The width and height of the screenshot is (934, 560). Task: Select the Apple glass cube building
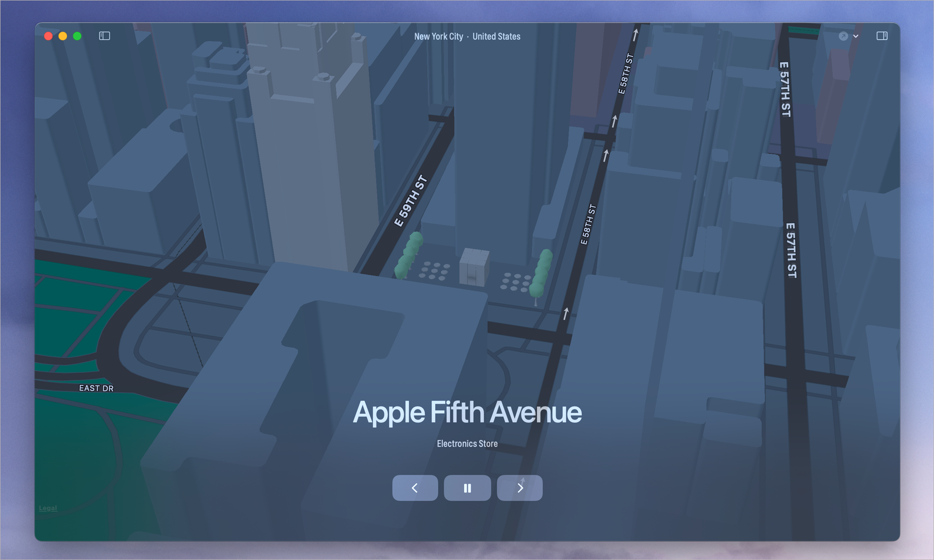pos(474,267)
